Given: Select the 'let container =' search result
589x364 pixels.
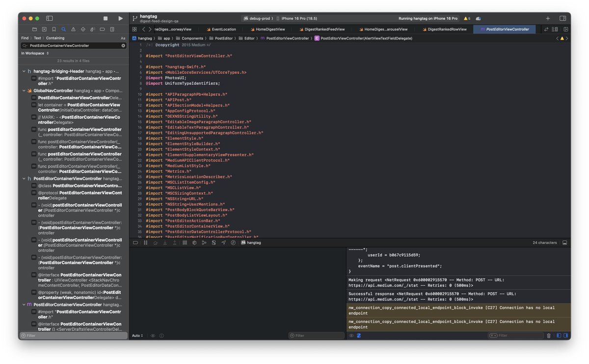Looking at the screenshot, I should [76, 107].
